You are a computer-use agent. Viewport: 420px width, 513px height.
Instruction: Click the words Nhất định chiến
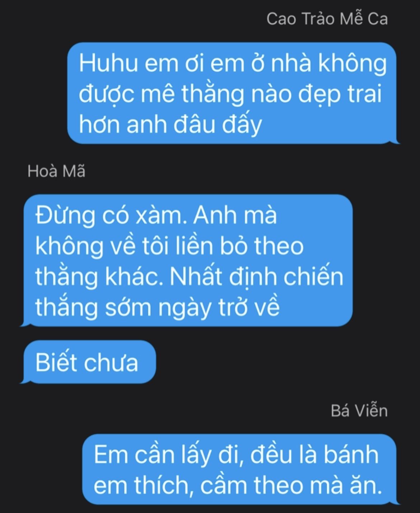coord(256,277)
